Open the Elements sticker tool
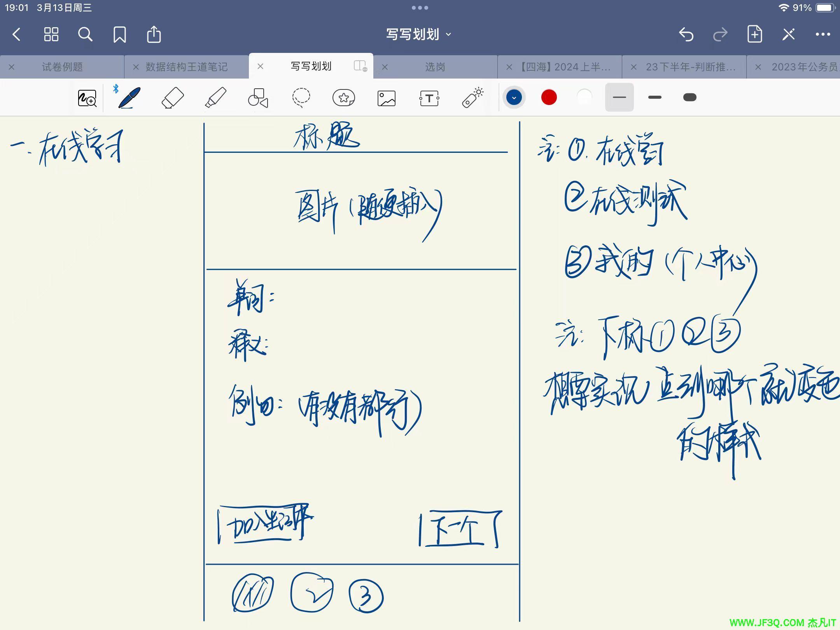 pos(344,98)
